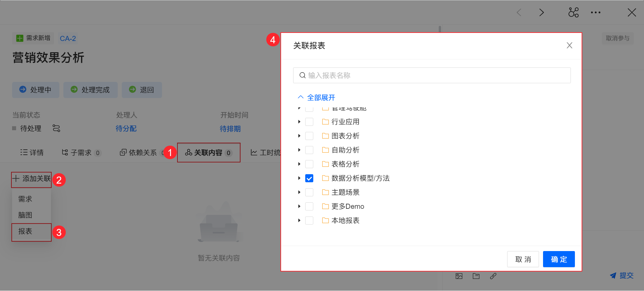This screenshot has width=644, height=291.
Task: Click the insert link icon
Action: [x=493, y=276]
